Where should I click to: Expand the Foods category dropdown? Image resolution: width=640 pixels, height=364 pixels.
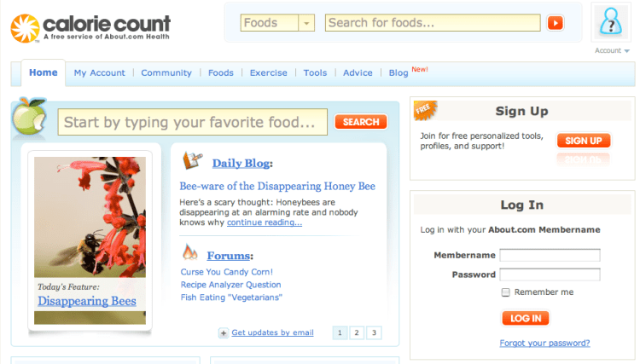306,23
